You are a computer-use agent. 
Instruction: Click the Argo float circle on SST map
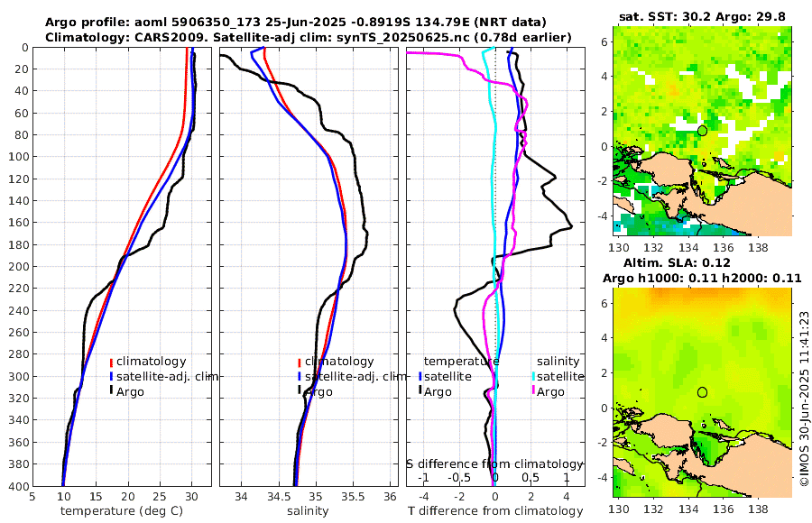pyautogui.click(x=702, y=131)
